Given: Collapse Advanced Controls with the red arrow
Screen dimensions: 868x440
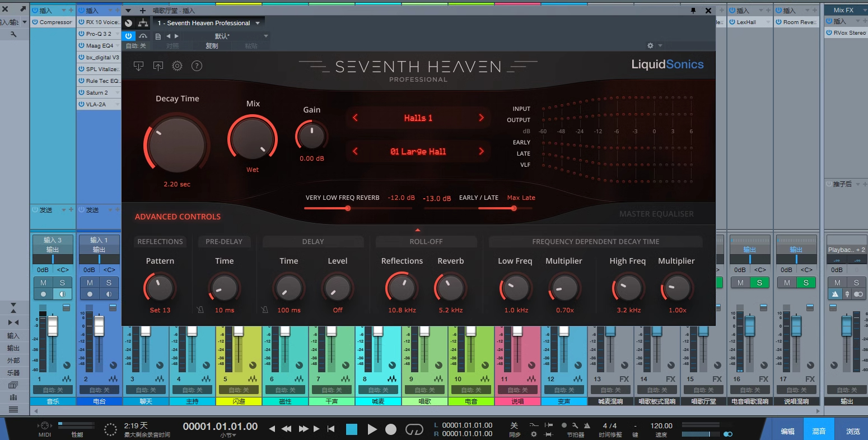Looking at the screenshot, I should [x=417, y=230].
